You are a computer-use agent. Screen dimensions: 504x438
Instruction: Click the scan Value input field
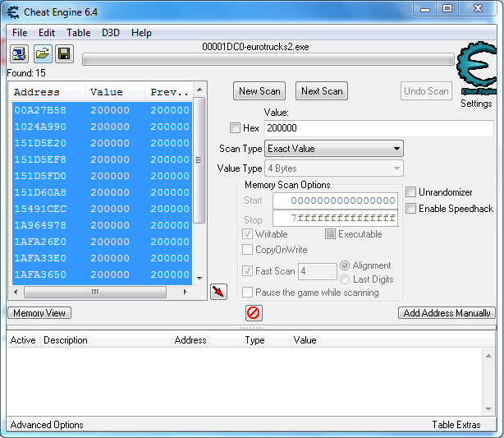point(378,128)
